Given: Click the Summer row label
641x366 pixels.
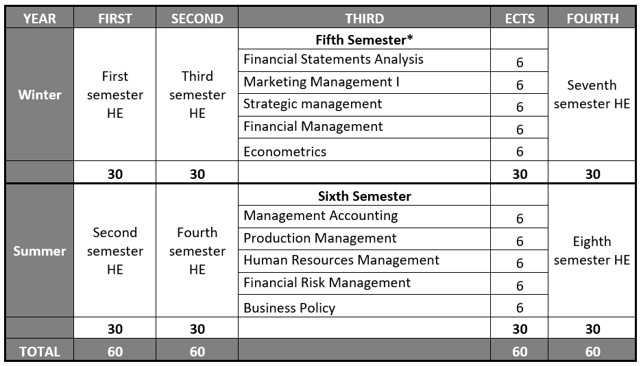Looking at the screenshot, I should click(39, 251).
